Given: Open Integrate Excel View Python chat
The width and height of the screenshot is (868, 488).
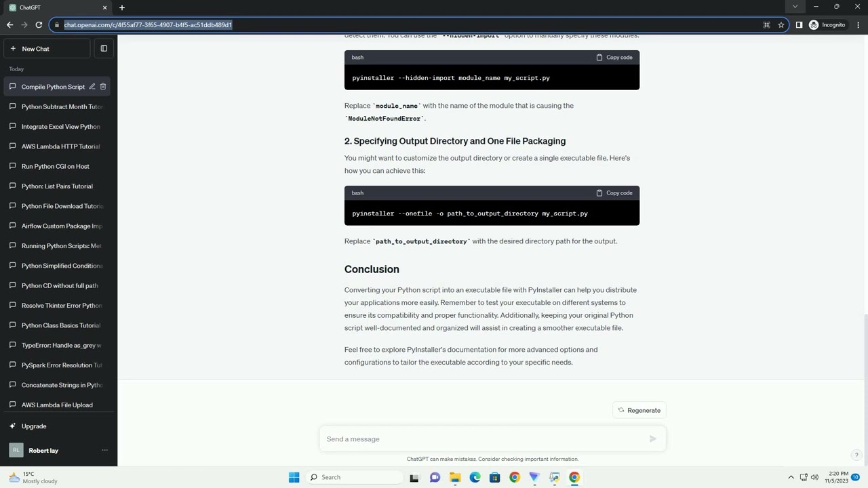Looking at the screenshot, I should point(58,127).
